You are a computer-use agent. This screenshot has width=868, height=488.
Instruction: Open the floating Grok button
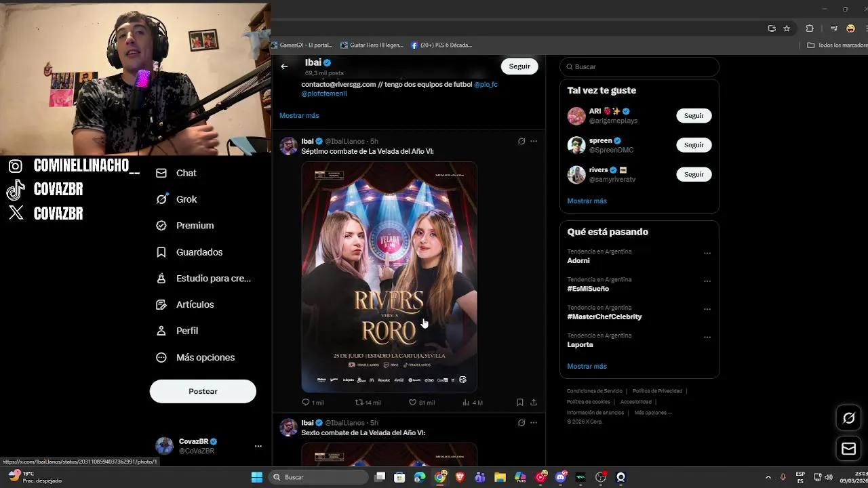848,418
